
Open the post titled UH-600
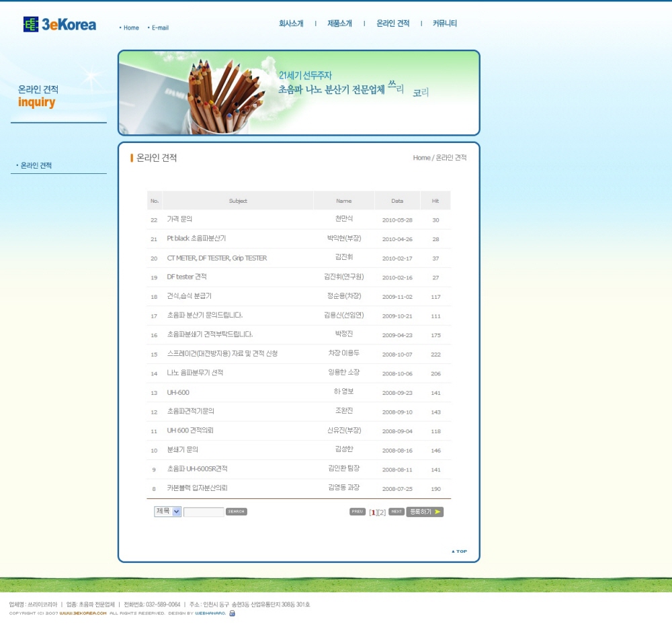(178, 392)
